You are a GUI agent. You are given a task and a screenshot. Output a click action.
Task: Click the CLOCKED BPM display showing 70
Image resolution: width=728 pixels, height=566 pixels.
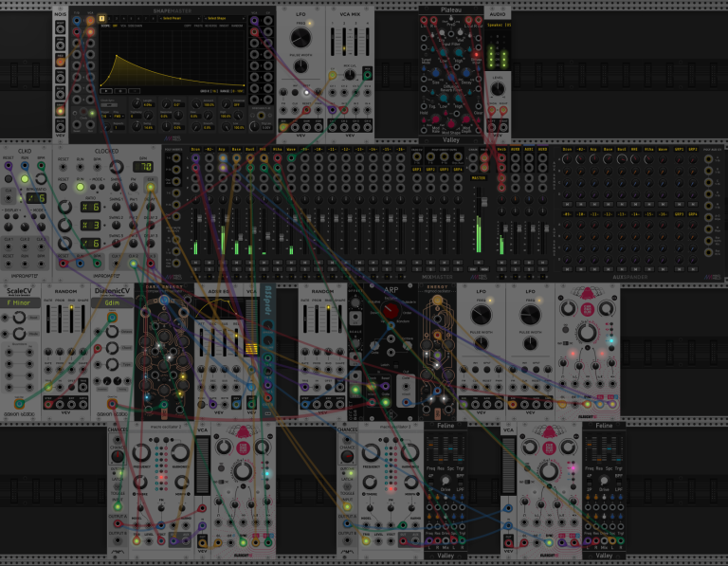pos(143,166)
